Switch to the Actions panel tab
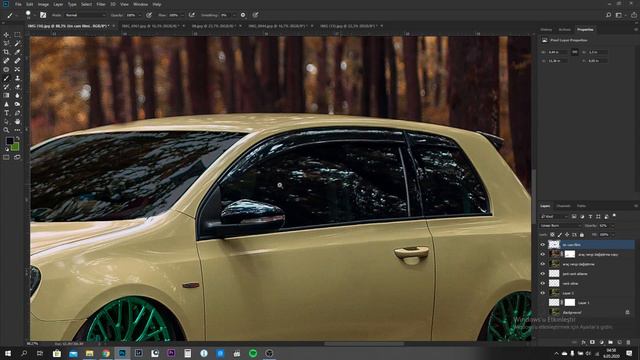 coord(564,30)
